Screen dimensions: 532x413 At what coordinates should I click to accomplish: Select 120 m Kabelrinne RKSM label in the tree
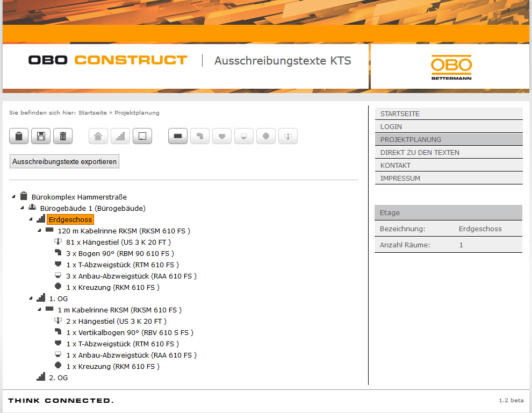coord(124,231)
